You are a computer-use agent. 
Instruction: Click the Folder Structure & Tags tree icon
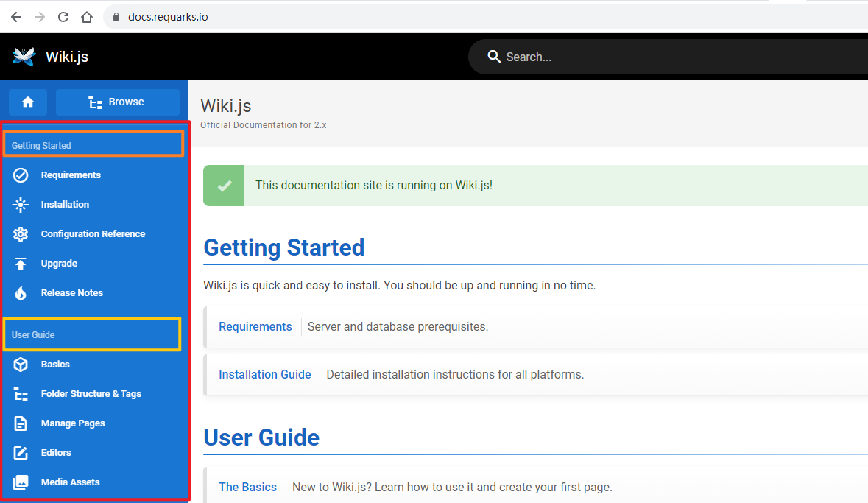click(x=21, y=394)
